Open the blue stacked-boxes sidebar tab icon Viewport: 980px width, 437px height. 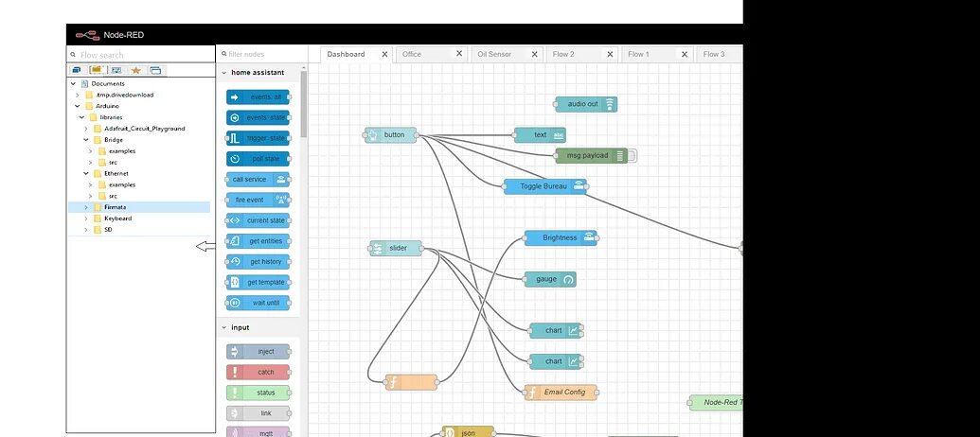click(77, 70)
